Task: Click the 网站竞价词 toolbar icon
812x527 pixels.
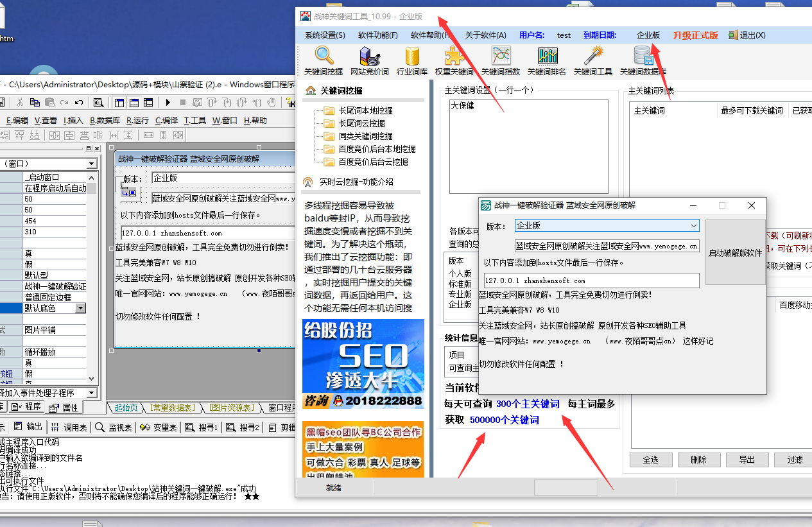Action: (x=369, y=57)
